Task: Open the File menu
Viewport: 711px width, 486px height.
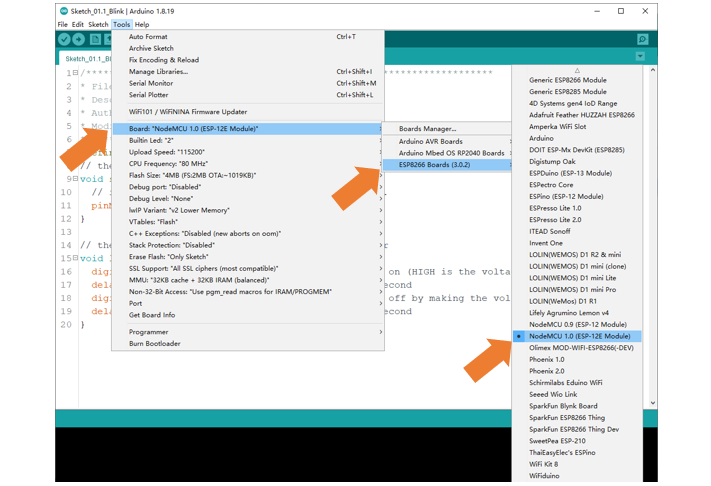Action: (63, 24)
